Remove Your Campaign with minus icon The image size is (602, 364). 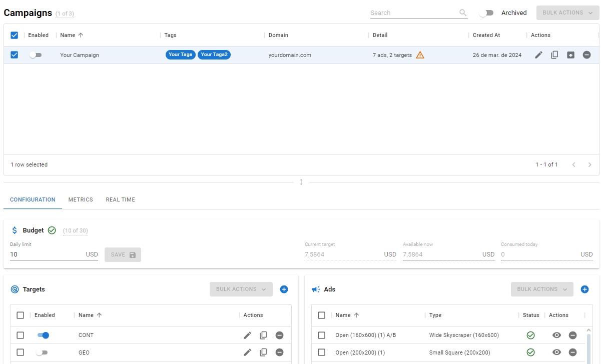point(586,55)
